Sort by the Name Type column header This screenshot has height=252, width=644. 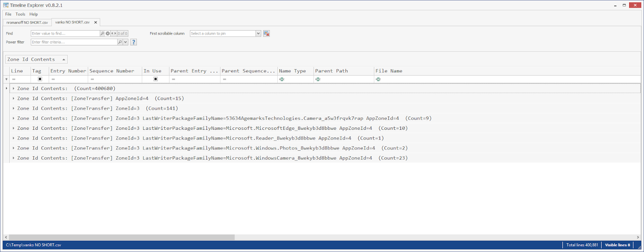(x=295, y=71)
